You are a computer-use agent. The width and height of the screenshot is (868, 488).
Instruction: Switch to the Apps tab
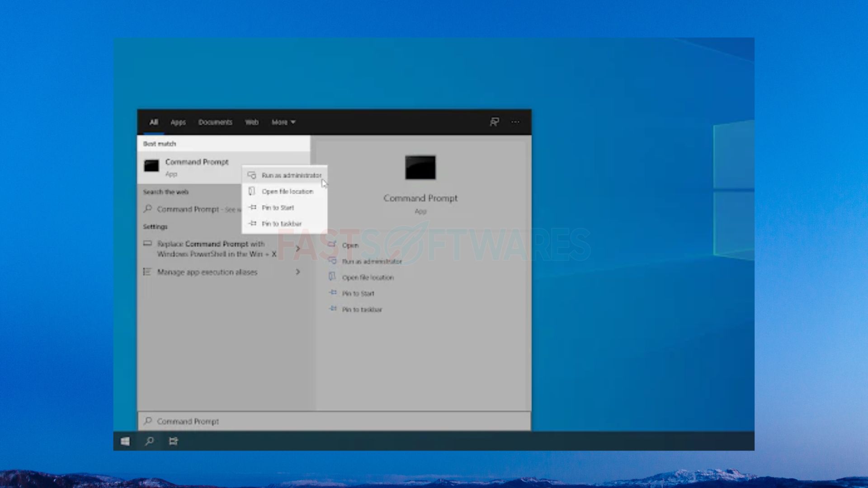point(178,122)
